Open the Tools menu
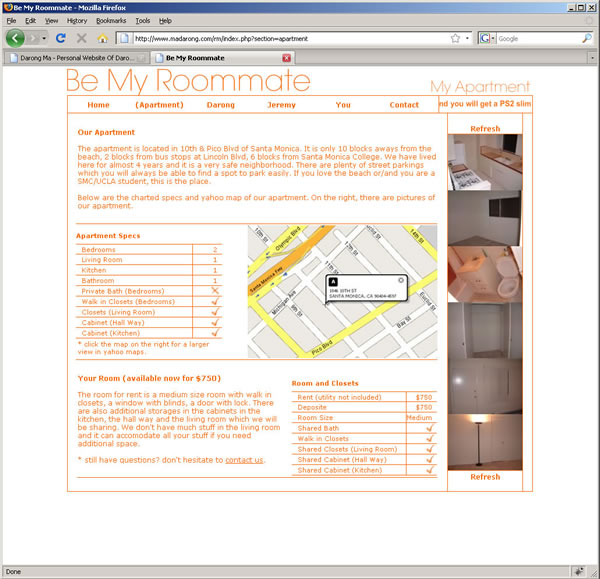The width and height of the screenshot is (600, 579). pyautogui.click(x=143, y=20)
